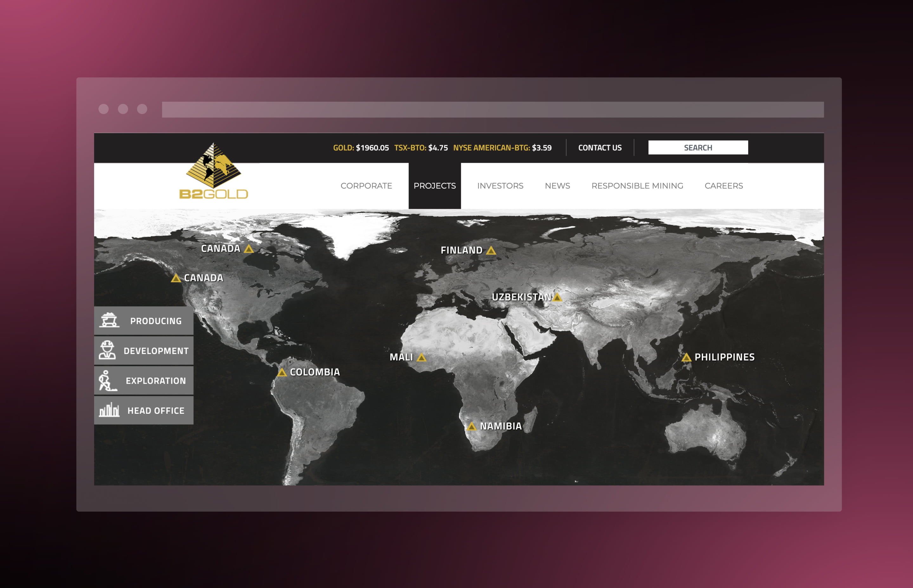This screenshot has width=913, height=588.
Task: Click the GOLD: $1960.05 price text
Action: (361, 148)
